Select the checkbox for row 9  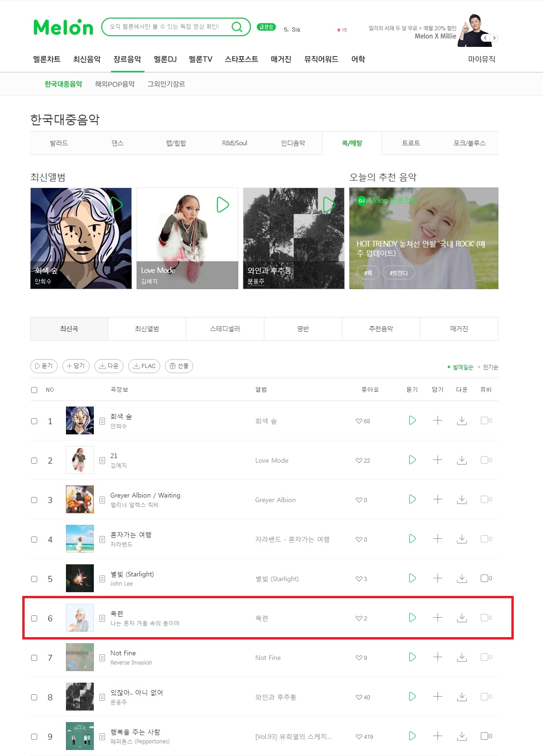click(34, 737)
